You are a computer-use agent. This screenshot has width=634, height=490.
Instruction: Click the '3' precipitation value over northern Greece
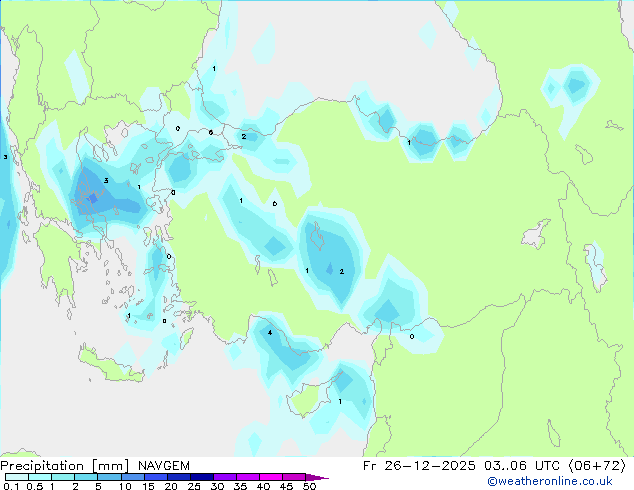tap(106, 180)
